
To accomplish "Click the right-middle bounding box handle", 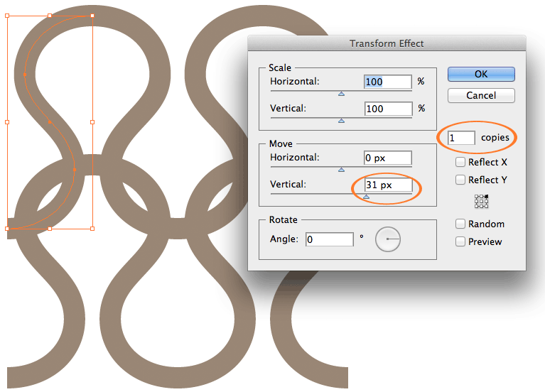I will point(92,122).
